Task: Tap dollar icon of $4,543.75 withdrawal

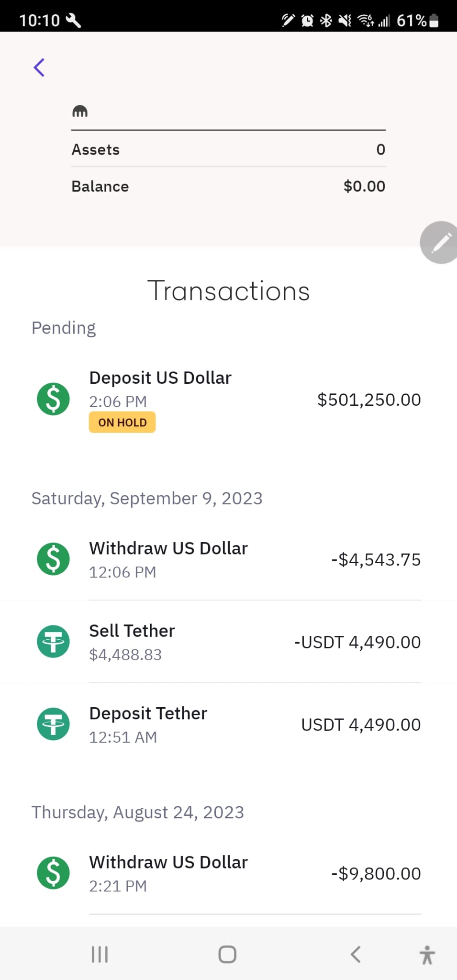Action: [53, 559]
